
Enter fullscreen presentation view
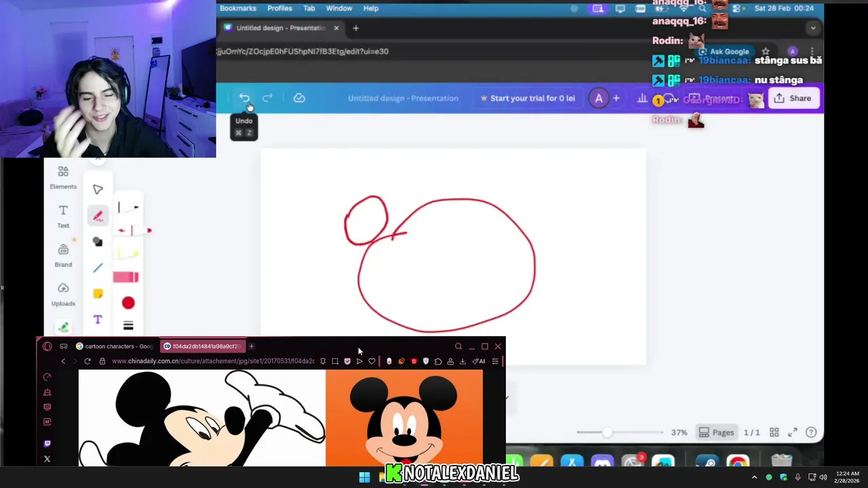[x=792, y=432]
